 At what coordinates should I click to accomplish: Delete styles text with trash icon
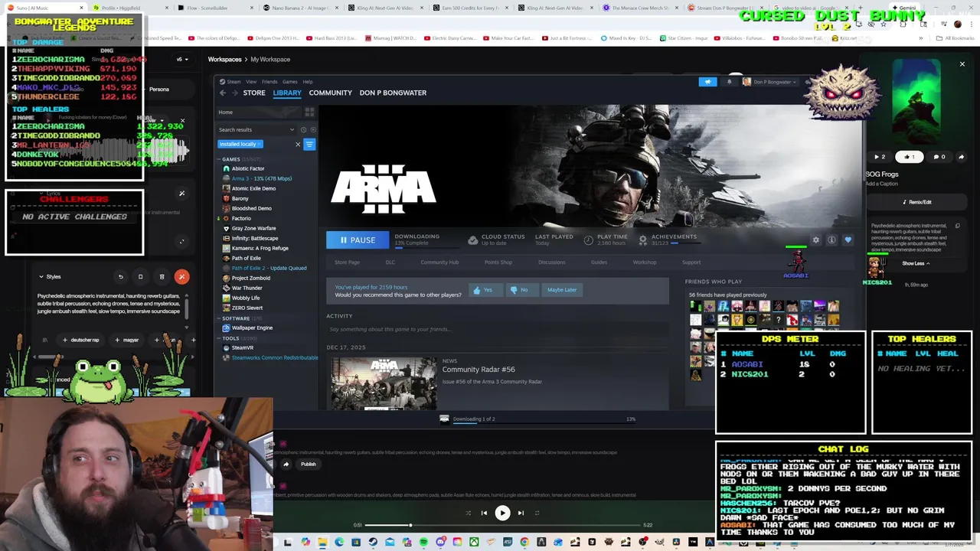(162, 276)
